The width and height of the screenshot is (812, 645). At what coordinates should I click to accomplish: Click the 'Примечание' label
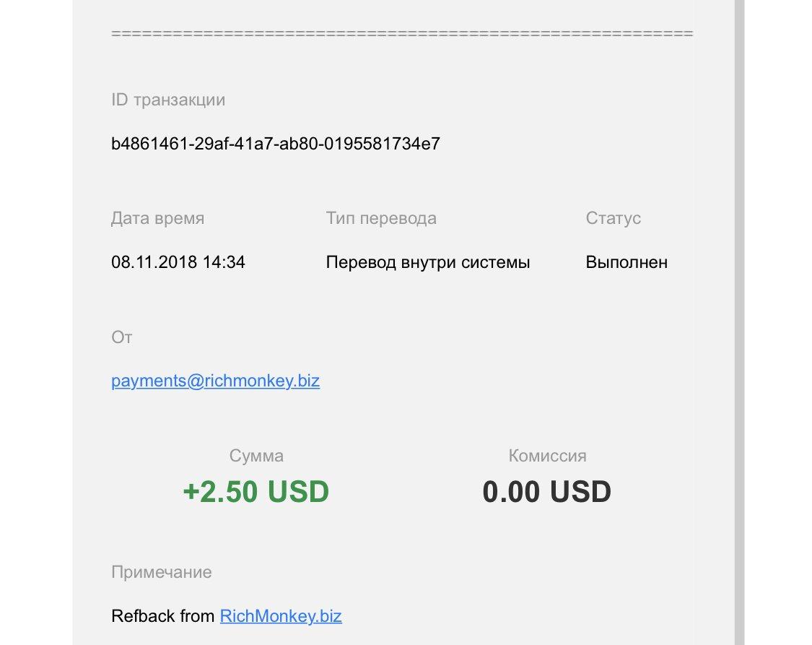pos(162,572)
